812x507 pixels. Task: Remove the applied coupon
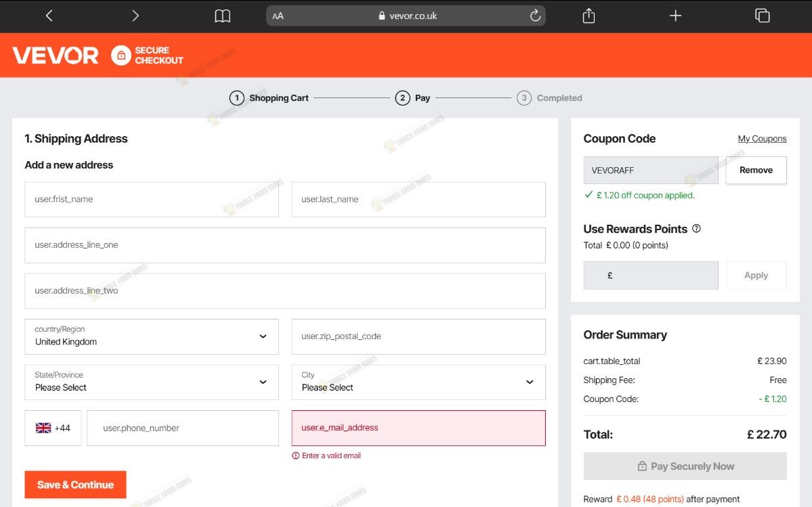756,170
